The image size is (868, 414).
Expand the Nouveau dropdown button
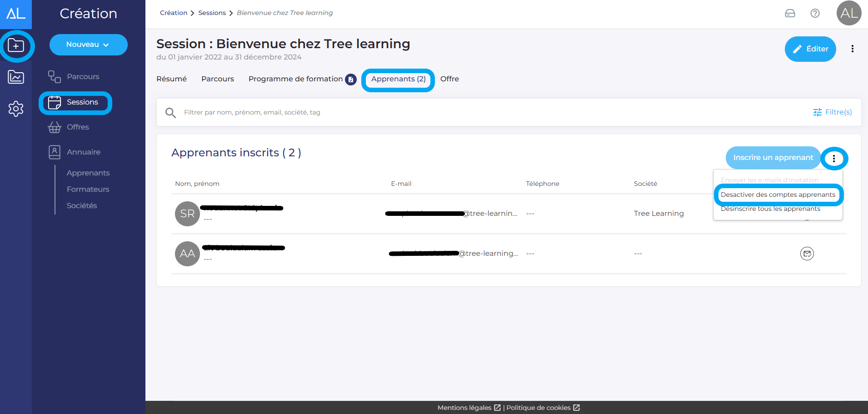click(x=88, y=45)
